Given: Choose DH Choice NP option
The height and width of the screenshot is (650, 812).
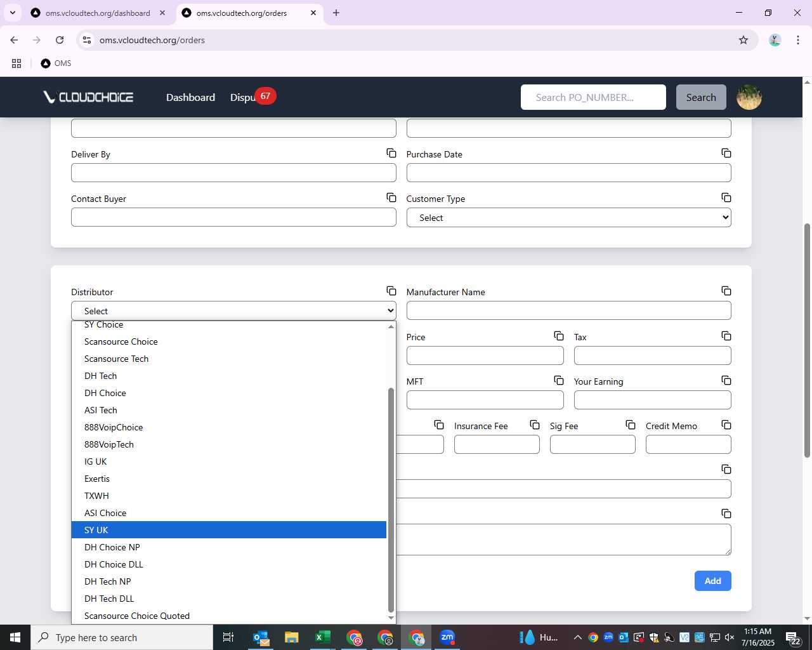Looking at the screenshot, I should [x=229, y=547].
